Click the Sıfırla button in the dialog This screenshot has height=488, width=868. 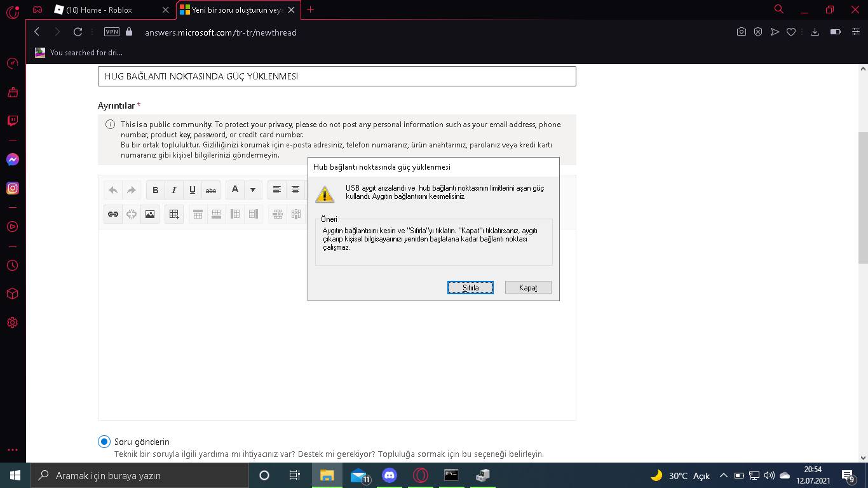[x=470, y=288]
